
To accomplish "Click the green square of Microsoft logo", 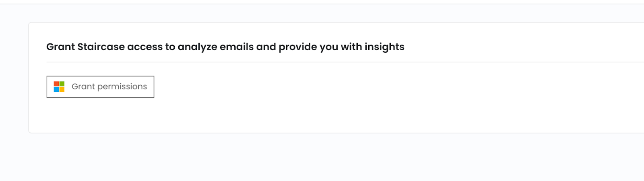I will point(62,84).
